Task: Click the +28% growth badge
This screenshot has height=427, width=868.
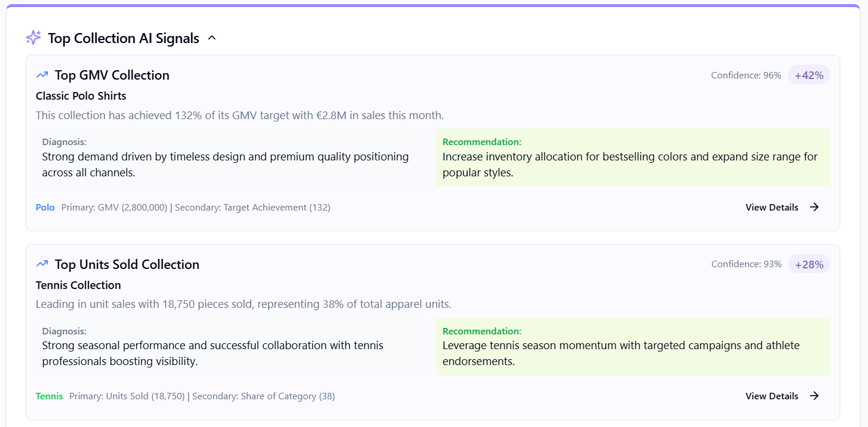Action: [x=809, y=264]
